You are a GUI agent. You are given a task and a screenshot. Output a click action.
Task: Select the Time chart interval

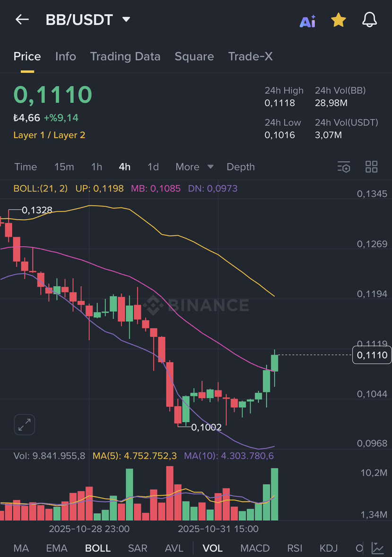(26, 167)
